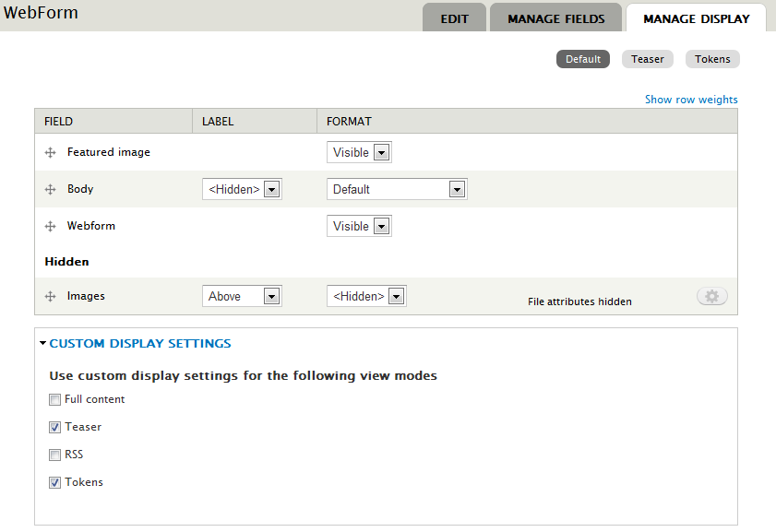Select the Teaser view mode button

tap(648, 59)
